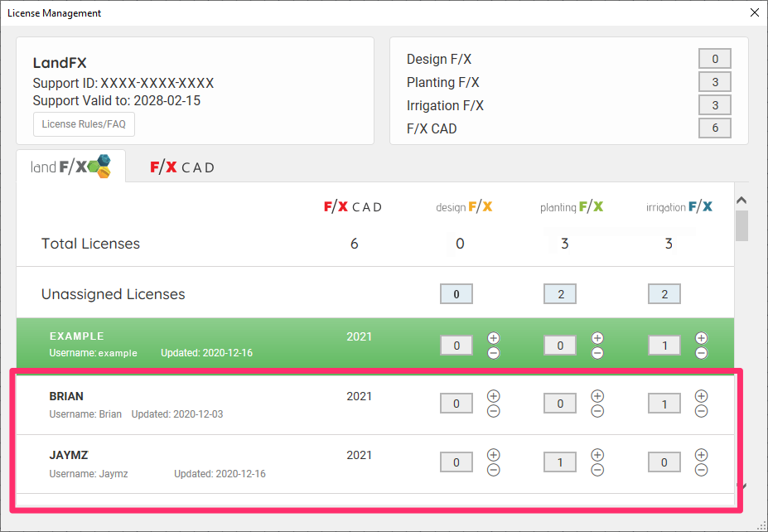This screenshot has width=768, height=532.
Task: Click the planting F/X column header
Action: point(572,206)
